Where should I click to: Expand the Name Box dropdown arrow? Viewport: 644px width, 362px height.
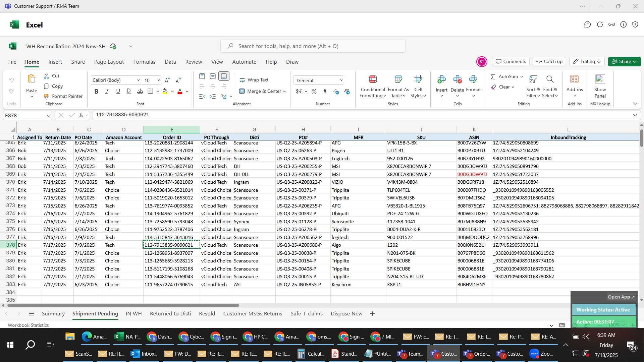[49, 116]
